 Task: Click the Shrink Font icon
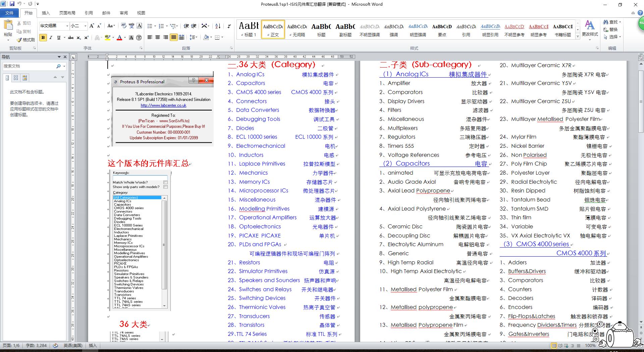point(99,26)
